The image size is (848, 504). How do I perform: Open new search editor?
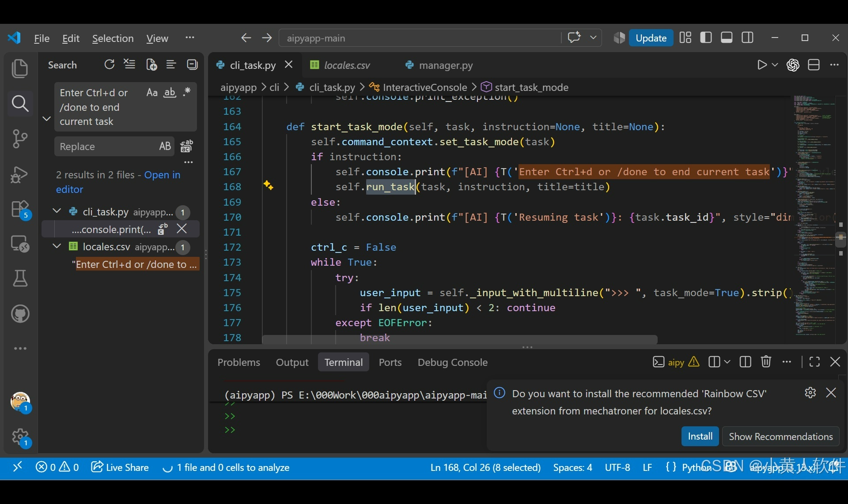point(151,65)
